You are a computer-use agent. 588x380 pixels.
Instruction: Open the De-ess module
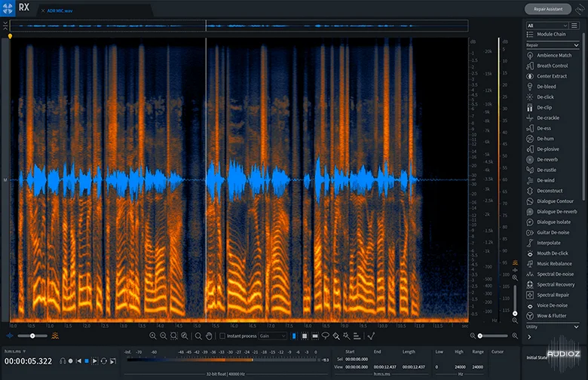(x=539, y=128)
